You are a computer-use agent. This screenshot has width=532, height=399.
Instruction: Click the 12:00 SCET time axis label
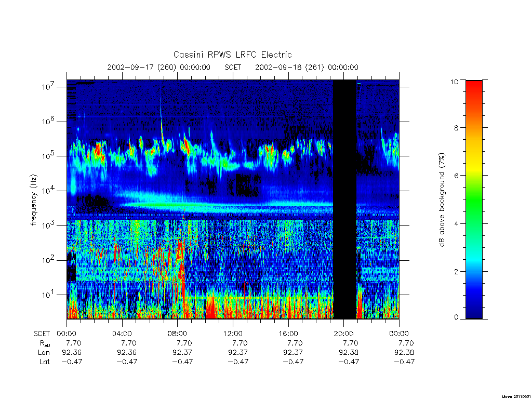[x=233, y=334]
